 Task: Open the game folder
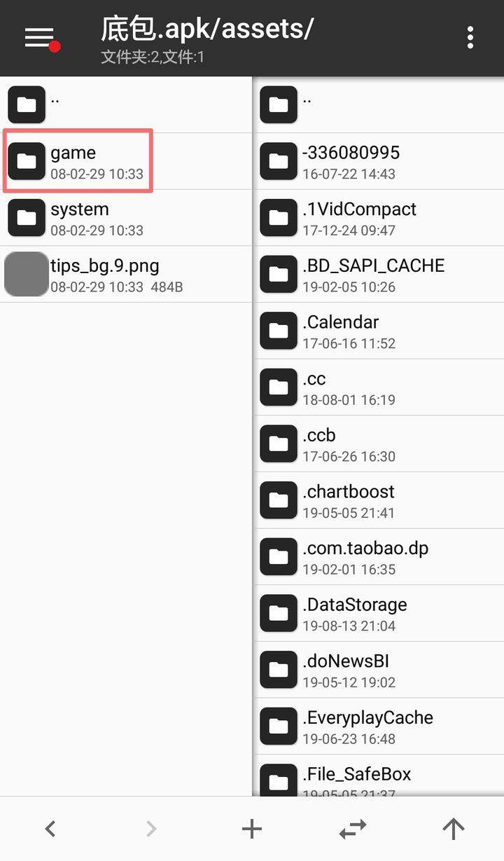click(x=126, y=161)
